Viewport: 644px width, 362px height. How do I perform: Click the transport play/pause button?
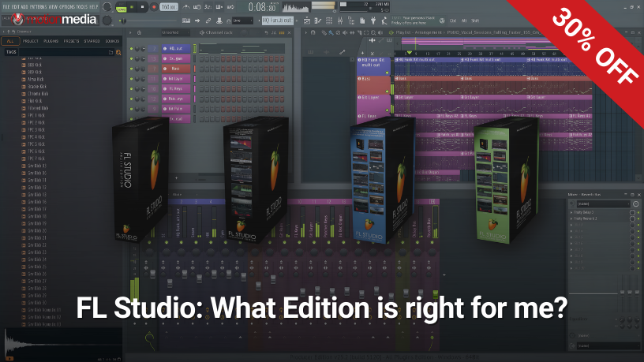coord(132,7)
